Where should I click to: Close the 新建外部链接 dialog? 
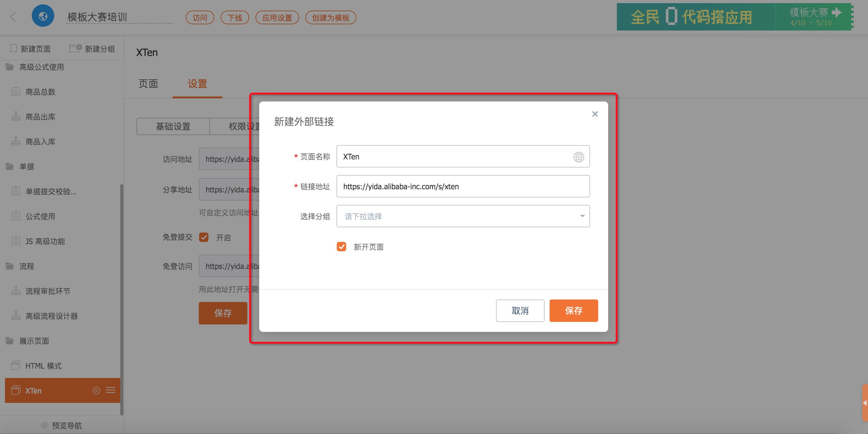[x=595, y=114]
